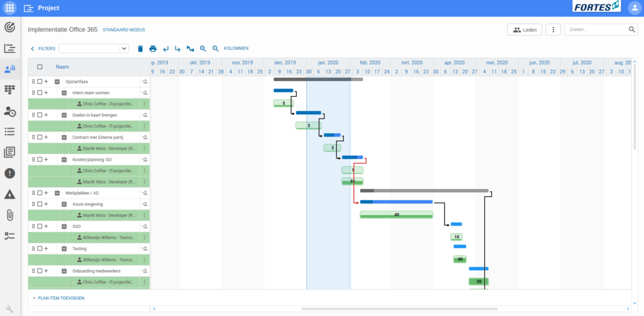The image size is (644, 316).
Task: Collapse the Opstartfase group
Action: 57,82
